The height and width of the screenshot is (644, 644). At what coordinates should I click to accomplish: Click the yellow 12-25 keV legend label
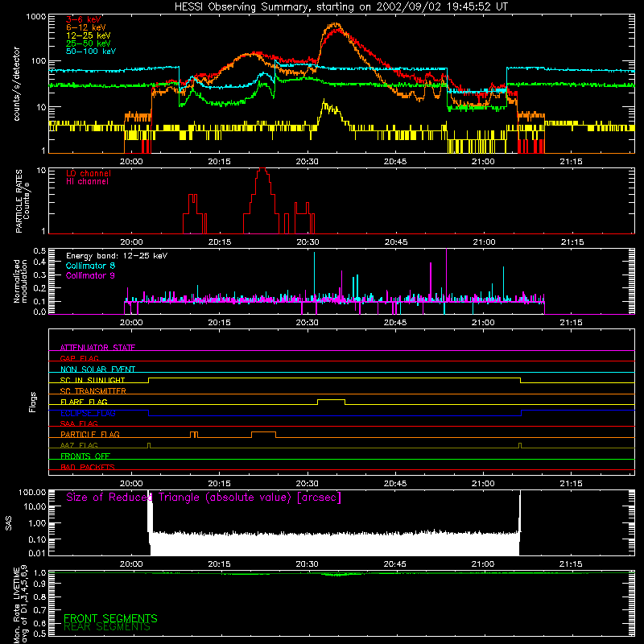pos(89,35)
